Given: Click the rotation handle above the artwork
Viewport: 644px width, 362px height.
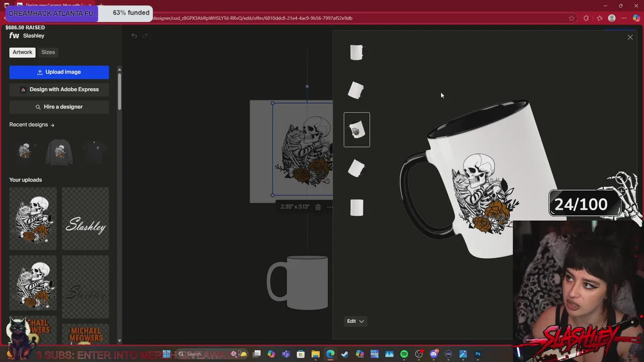Looking at the screenshot, I should click(307, 86).
